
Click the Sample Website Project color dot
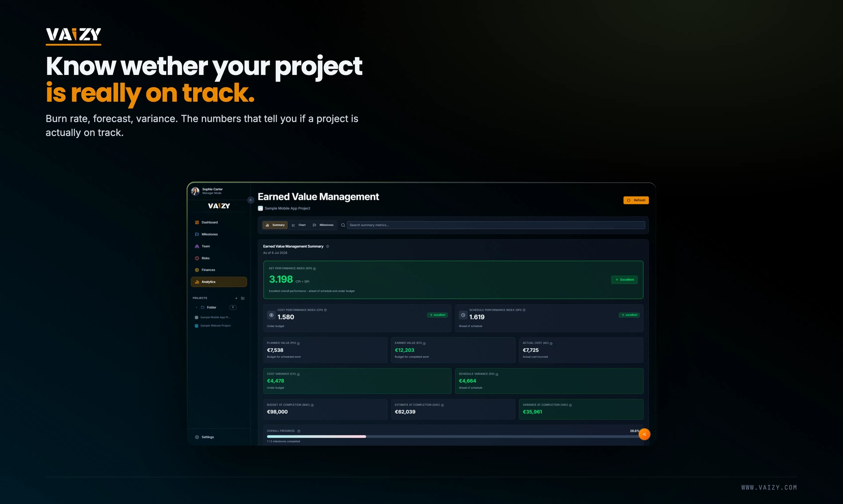pos(196,326)
